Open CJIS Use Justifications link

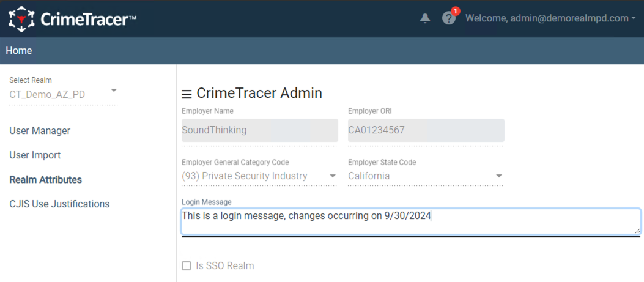tap(59, 204)
